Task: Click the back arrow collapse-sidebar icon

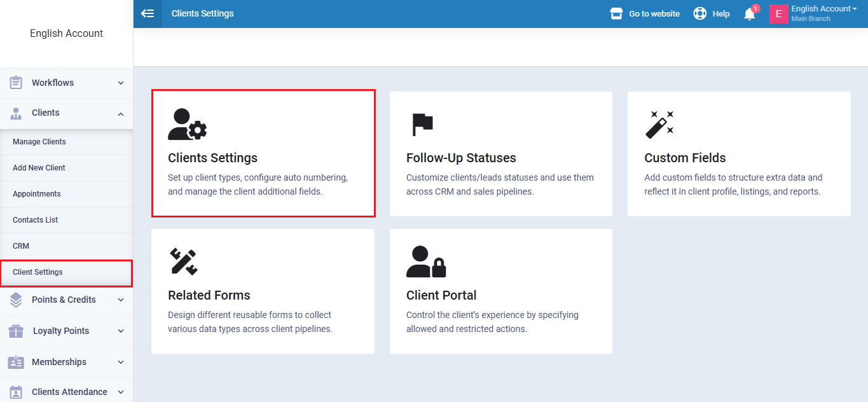Action: (148, 13)
